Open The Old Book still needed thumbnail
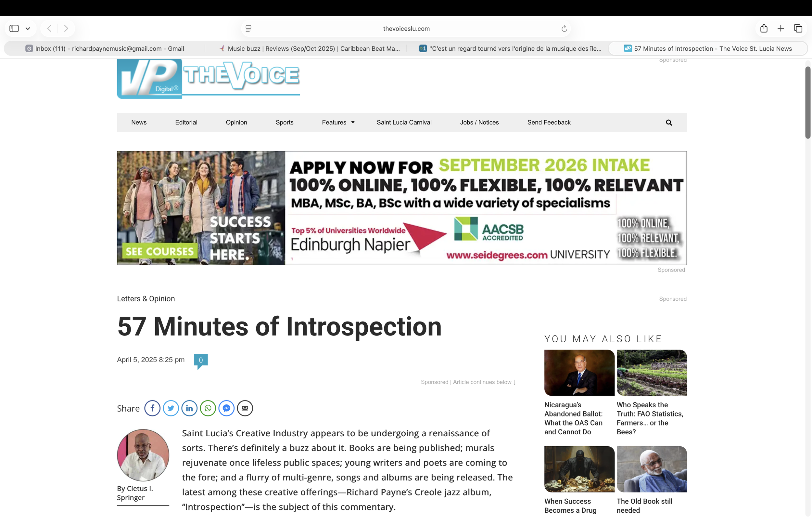This screenshot has width=812, height=526. coord(652,469)
